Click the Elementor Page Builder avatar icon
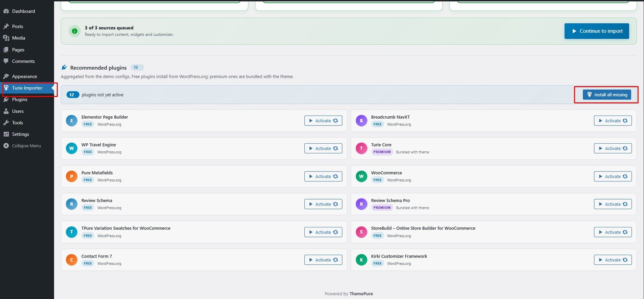The image size is (644, 299). [72, 121]
